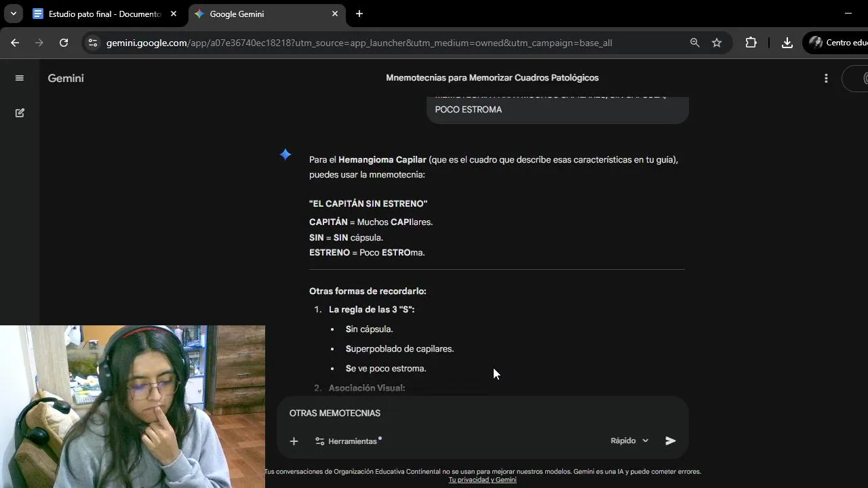Select the EL CAPITÁN SIN ESTRENO heading
The height and width of the screenshot is (488, 868).
[368, 203]
